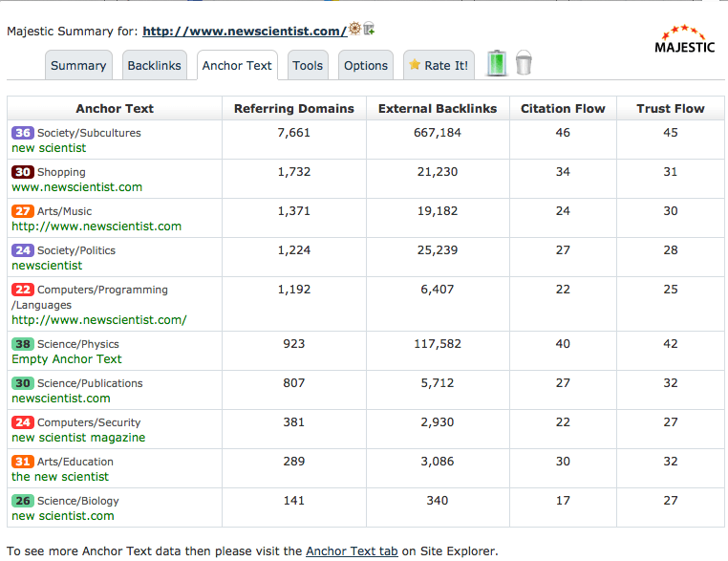Screen dimensions: 728x561
Task: Click the 1,732 referring domains value
Action: tap(294, 172)
